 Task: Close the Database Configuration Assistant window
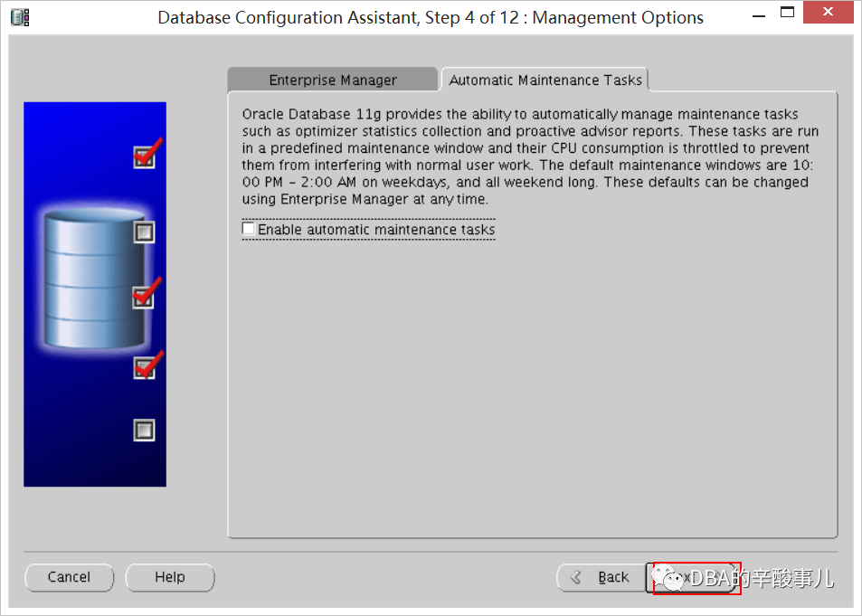[829, 12]
